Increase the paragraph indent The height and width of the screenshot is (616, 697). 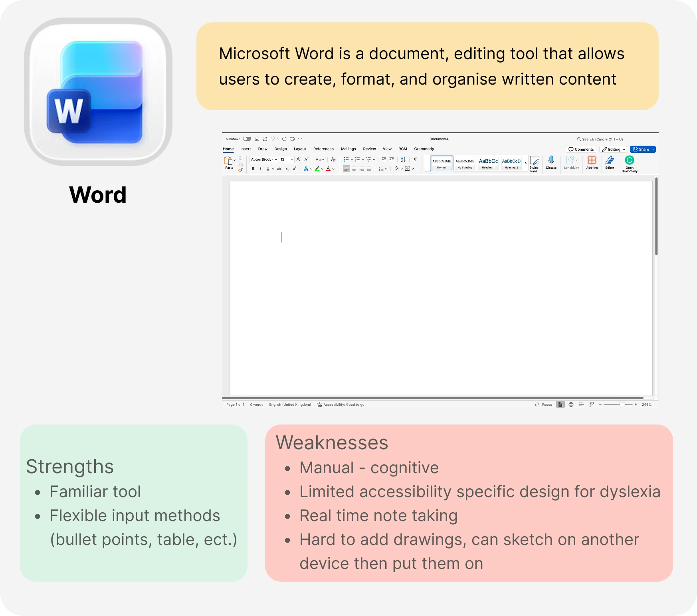[392, 160]
